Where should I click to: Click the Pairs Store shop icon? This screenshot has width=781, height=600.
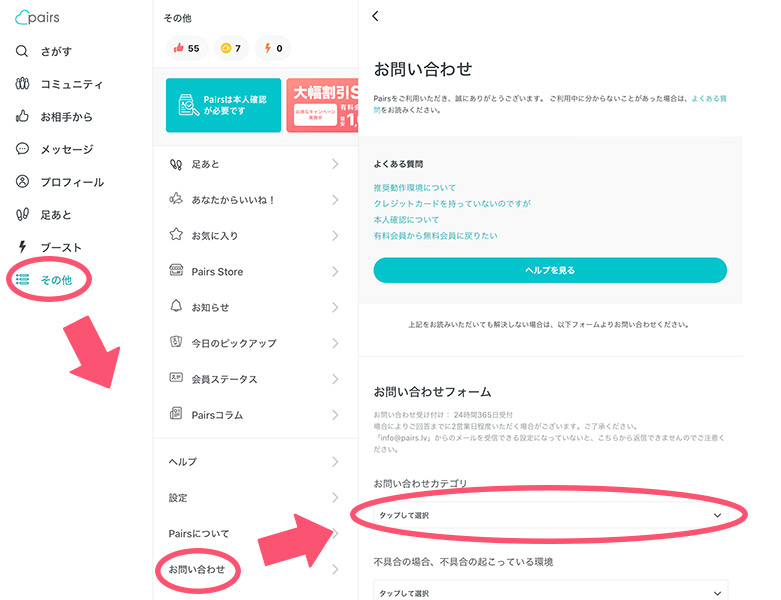(x=176, y=270)
